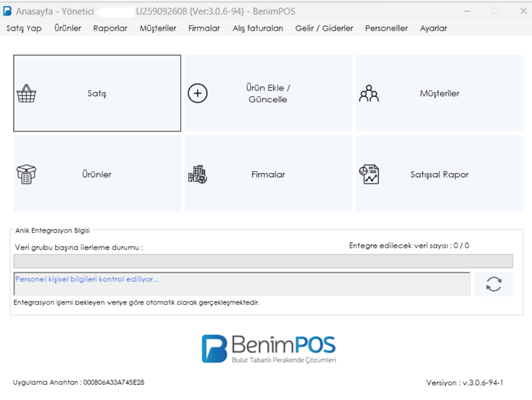
Task: Open the Ürünler menu in menu bar
Action: click(x=68, y=28)
